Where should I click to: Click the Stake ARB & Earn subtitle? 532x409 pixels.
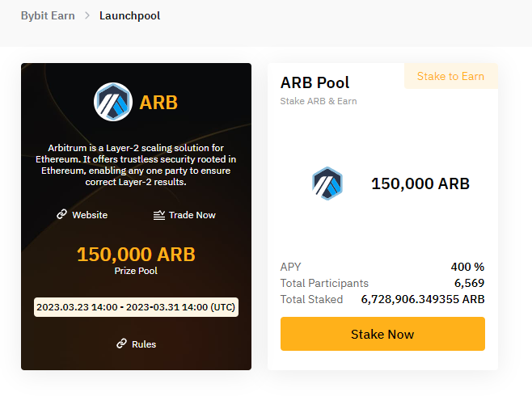coord(319,101)
